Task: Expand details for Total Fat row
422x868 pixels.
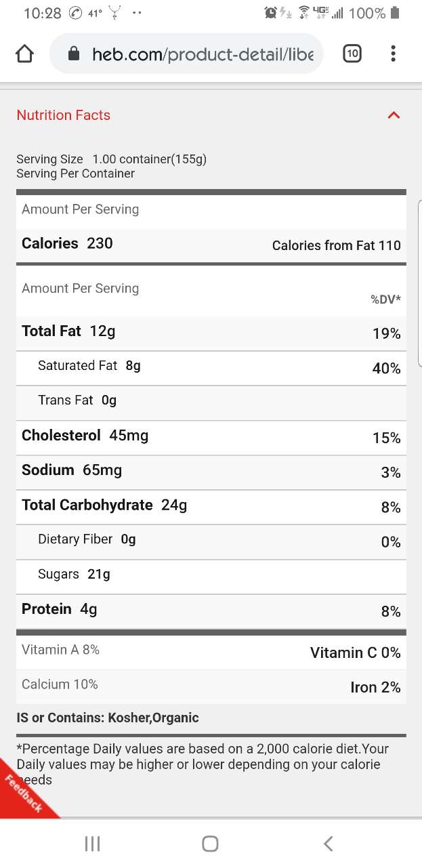Action: (211, 332)
